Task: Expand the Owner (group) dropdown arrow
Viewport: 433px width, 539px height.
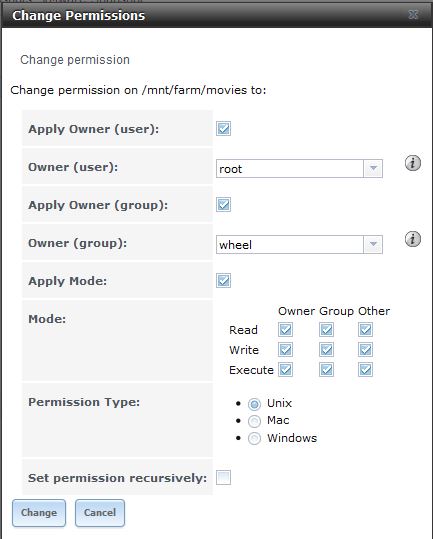Action: pos(373,244)
